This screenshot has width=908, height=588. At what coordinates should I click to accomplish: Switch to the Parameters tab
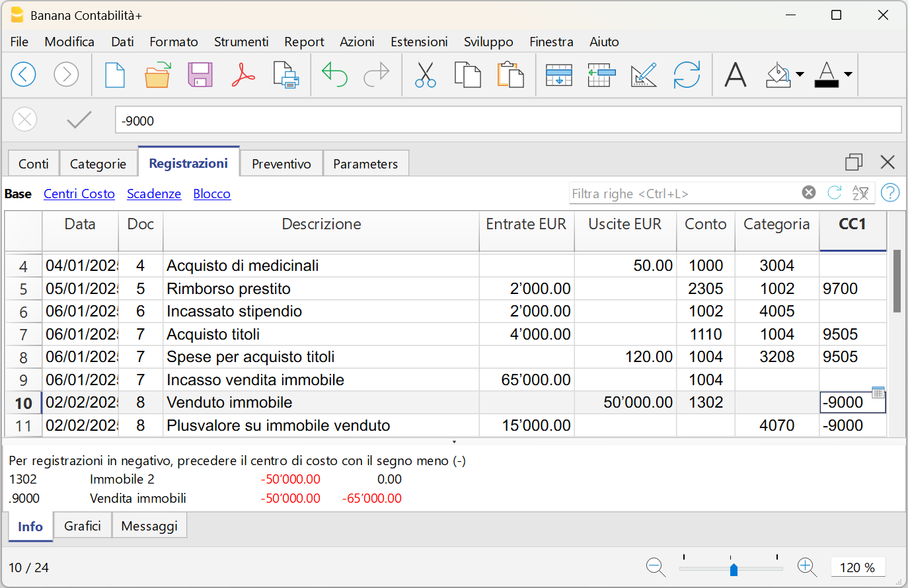click(x=365, y=164)
